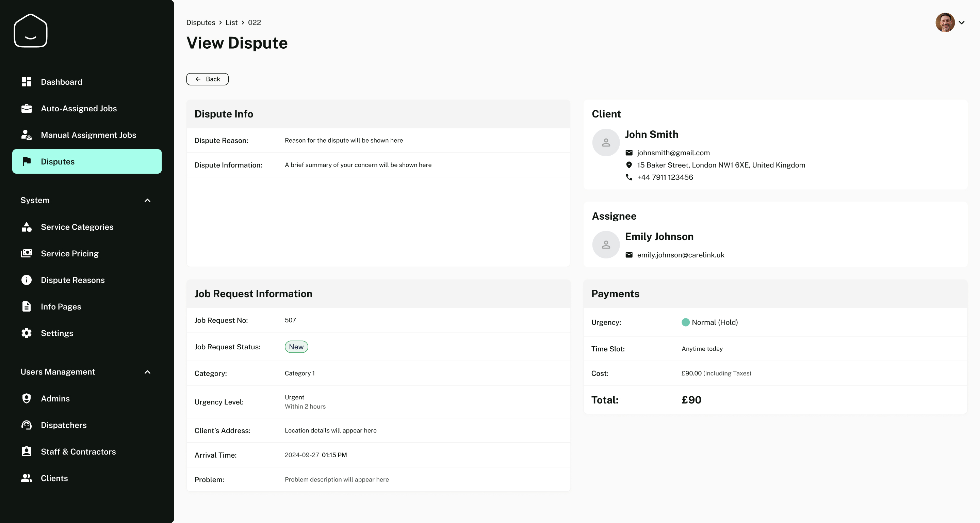This screenshot has height=523, width=980.
Task: Collapse the Users Management section
Action: point(148,372)
